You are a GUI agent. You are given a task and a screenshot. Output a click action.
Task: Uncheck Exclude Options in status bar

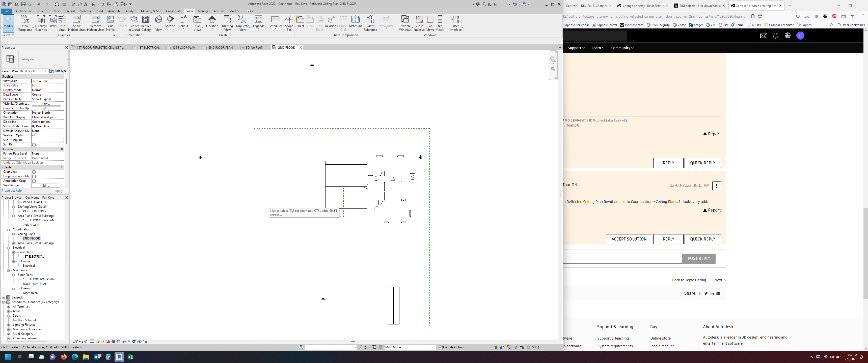pos(440,348)
